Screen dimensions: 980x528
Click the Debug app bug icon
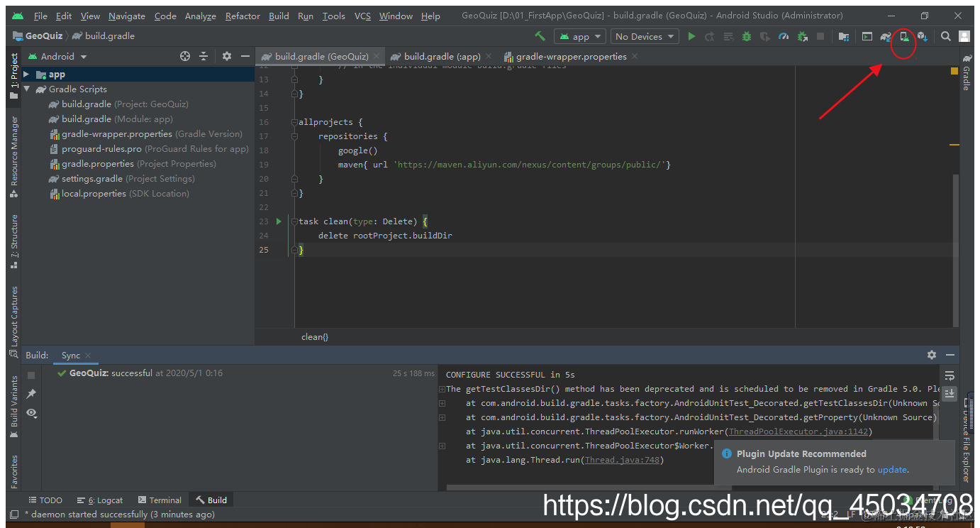click(x=747, y=36)
